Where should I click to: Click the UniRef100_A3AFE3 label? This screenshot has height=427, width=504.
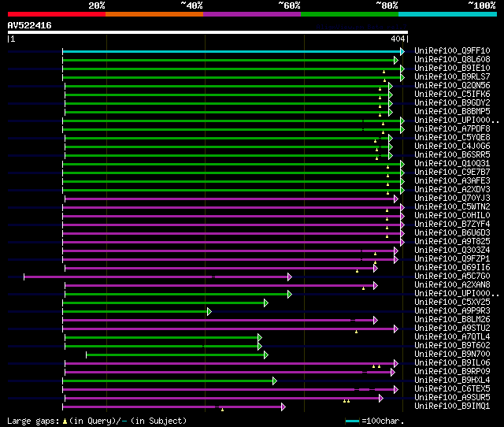pos(452,181)
